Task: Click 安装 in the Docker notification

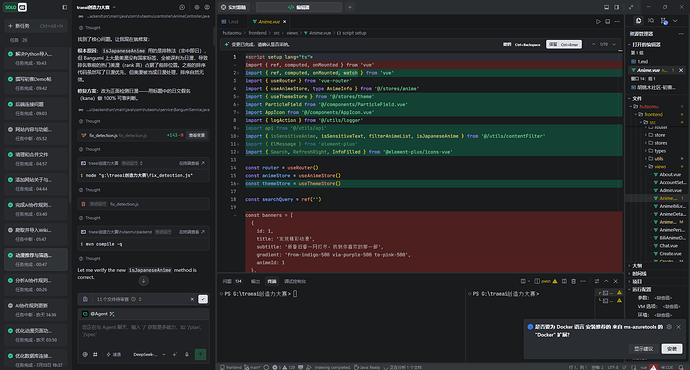Action: tap(672, 348)
